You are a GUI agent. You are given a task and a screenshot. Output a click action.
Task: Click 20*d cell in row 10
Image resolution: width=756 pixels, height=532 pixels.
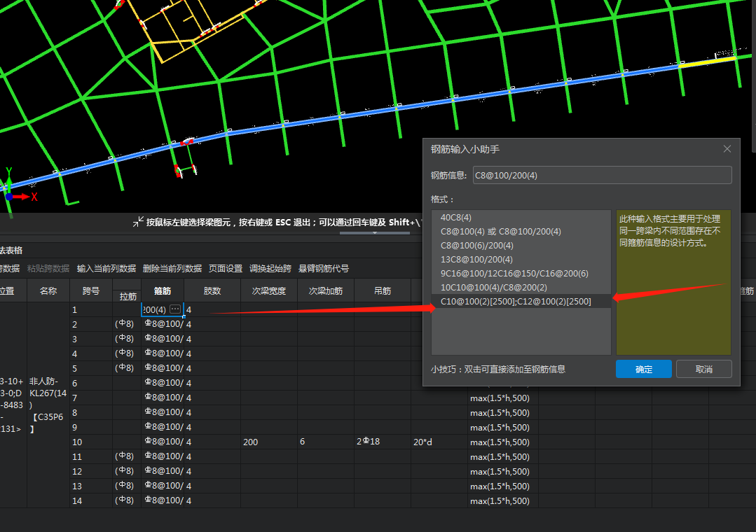(439, 442)
